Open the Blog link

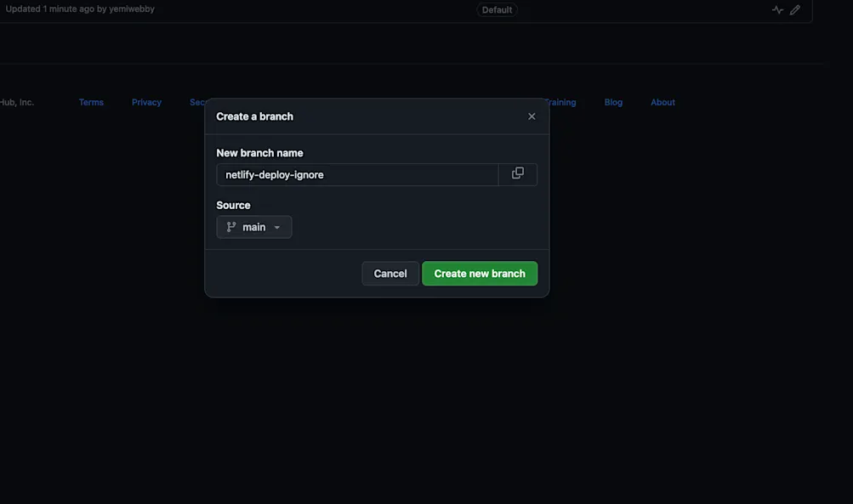click(x=611, y=101)
